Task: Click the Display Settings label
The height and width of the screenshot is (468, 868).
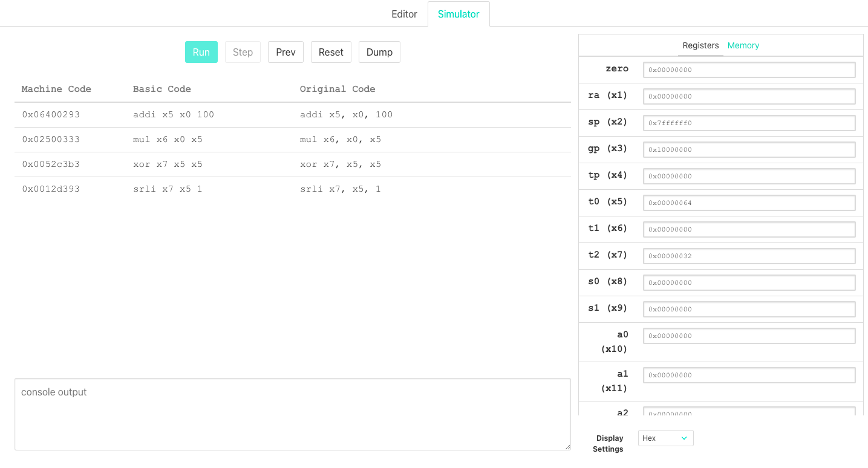Action: [x=609, y=444]
